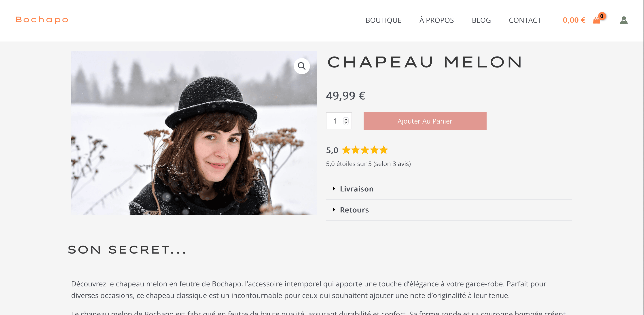Open the Blog menu link
The image size is (644, 315).
pyautogui.click(x=481, y=20)
